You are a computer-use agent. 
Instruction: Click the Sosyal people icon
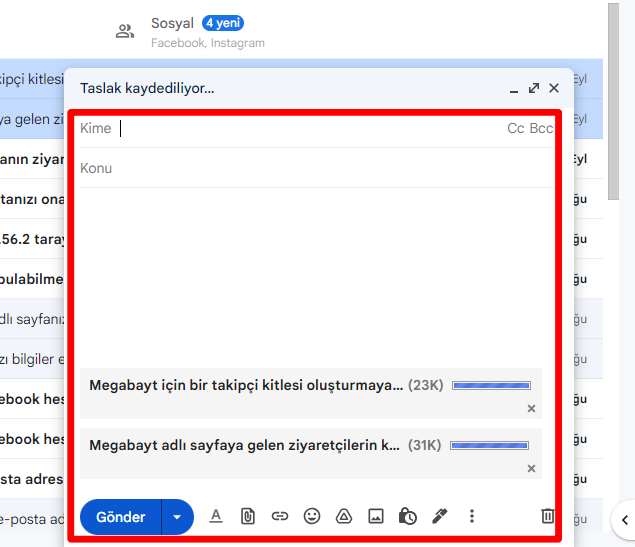click(125, 31)
